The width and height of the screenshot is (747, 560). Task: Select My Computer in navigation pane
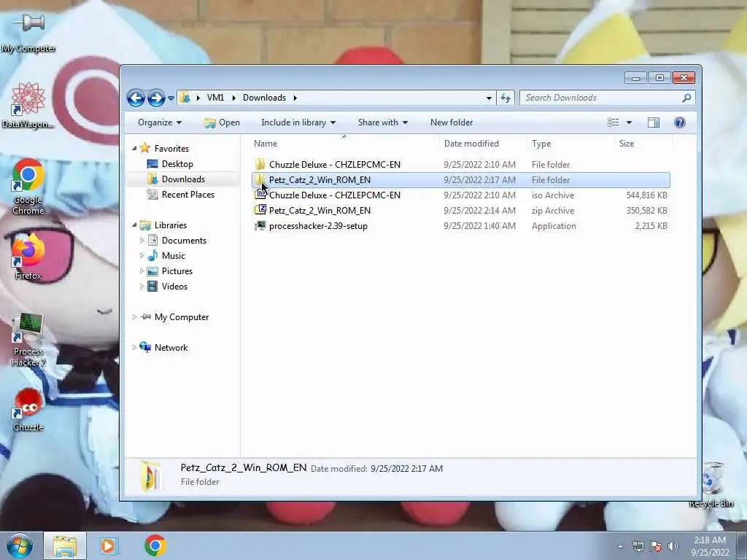pyautogui.click(x=181, y=317)
